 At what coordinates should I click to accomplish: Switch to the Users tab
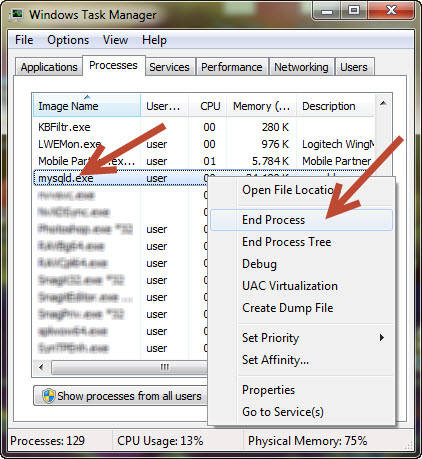[354, 67]
